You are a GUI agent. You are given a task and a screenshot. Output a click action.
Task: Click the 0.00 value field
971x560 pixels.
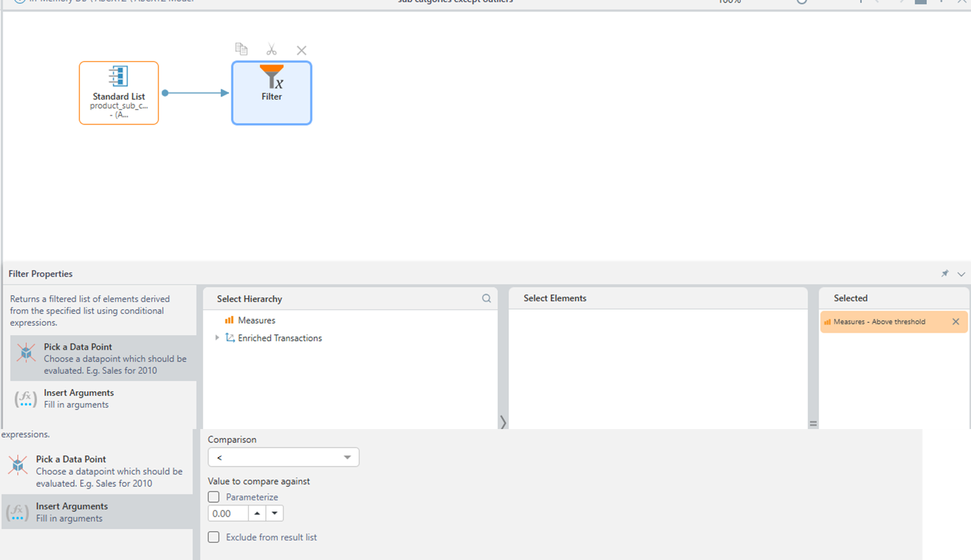coord(228,513)
